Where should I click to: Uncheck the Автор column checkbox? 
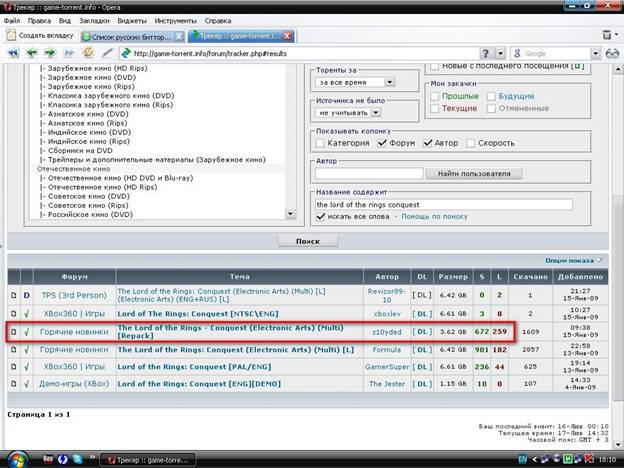pyautogui.click(x=428, y=143)
